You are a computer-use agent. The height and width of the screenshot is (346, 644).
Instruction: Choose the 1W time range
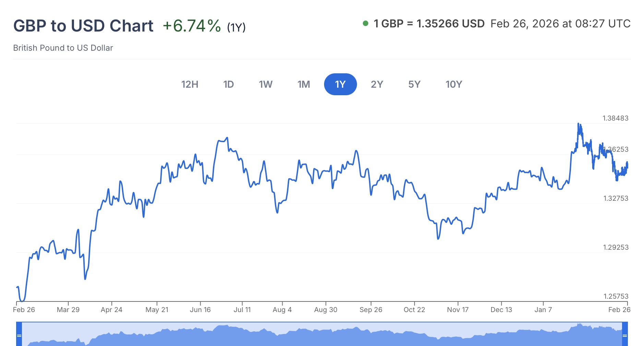click(265, 84)
